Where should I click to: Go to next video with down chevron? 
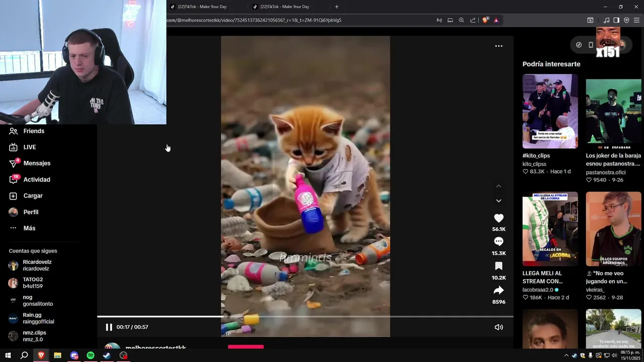pyautogui.click(x=499, y=201)
